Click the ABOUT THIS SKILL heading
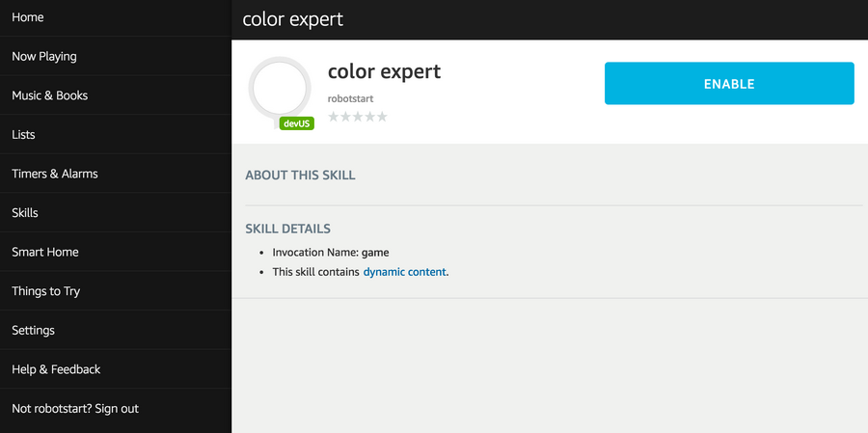 300,176
